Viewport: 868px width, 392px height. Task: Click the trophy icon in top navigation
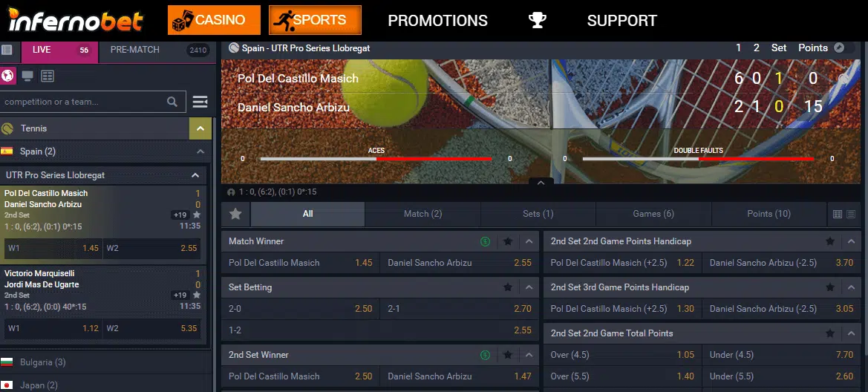pyautogui.click(x=537, y=21)
